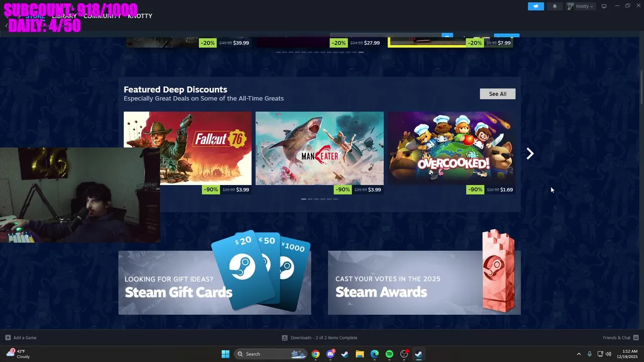Click the Overcooked! $1.69 price
The height and width of the screenshot is (362, 644).
(507, 190)
